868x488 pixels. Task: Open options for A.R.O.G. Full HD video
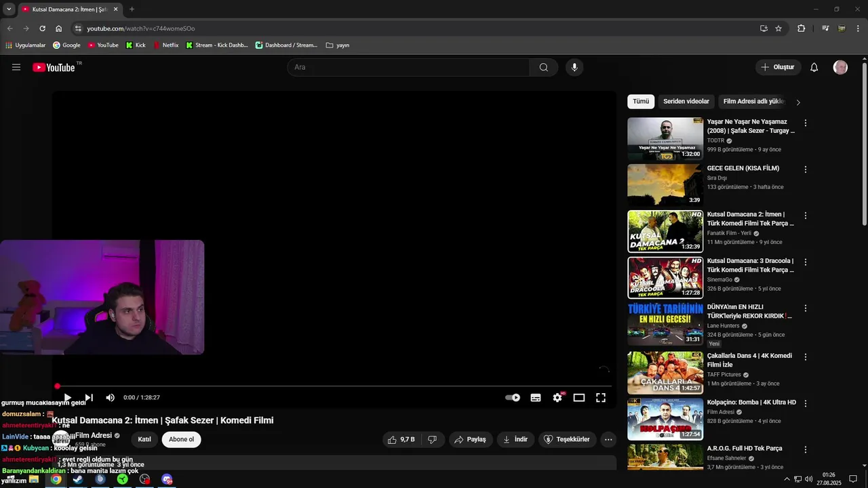[x=806, y=449]
